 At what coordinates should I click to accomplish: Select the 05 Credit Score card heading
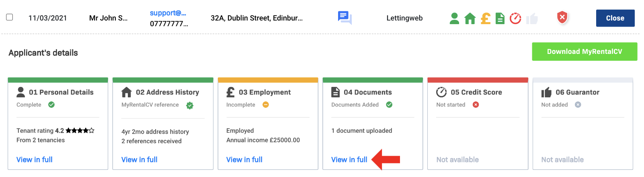coord(476,92)
